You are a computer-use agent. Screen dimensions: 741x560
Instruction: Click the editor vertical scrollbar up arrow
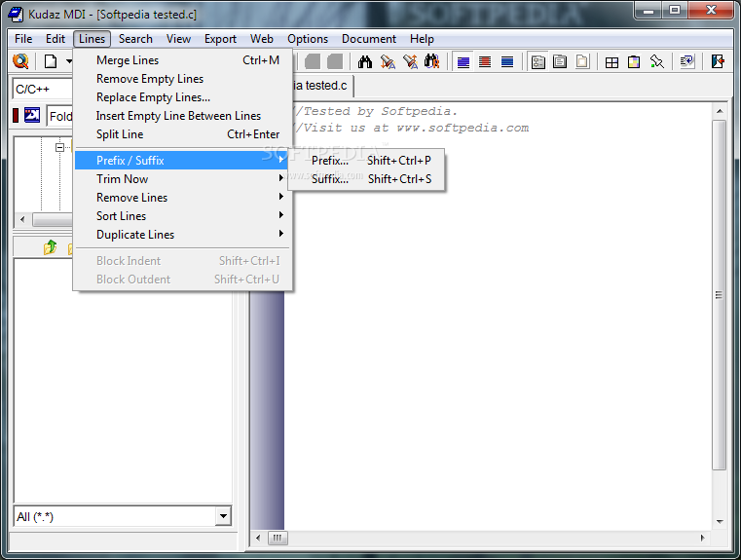point(720,112)
